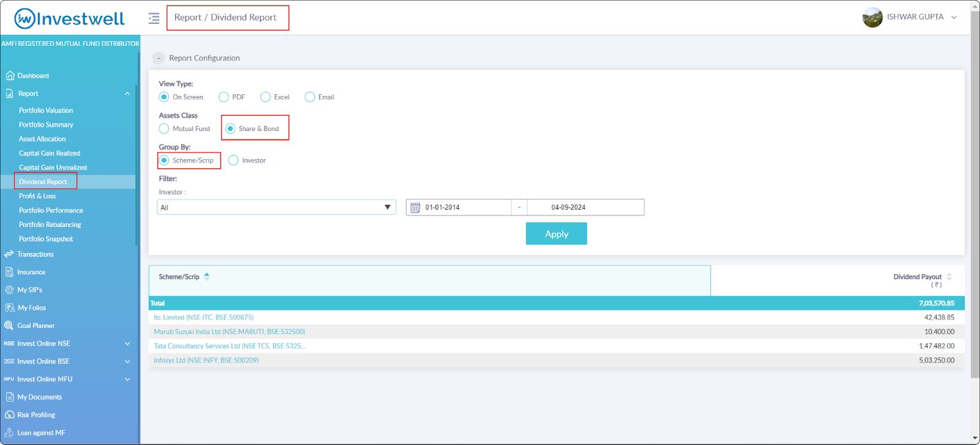Open Maruti Suzuki India Ltd link
This screenshot has height=445, width=980.
229,332
